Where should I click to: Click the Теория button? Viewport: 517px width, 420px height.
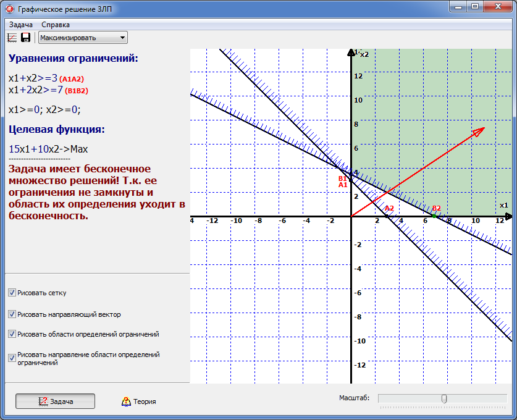tap(141, 400)
